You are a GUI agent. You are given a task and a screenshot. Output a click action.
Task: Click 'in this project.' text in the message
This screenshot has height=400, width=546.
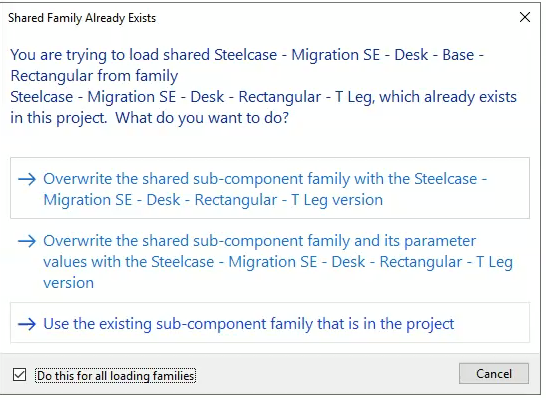pyautogui.click(x=58, y=118)
